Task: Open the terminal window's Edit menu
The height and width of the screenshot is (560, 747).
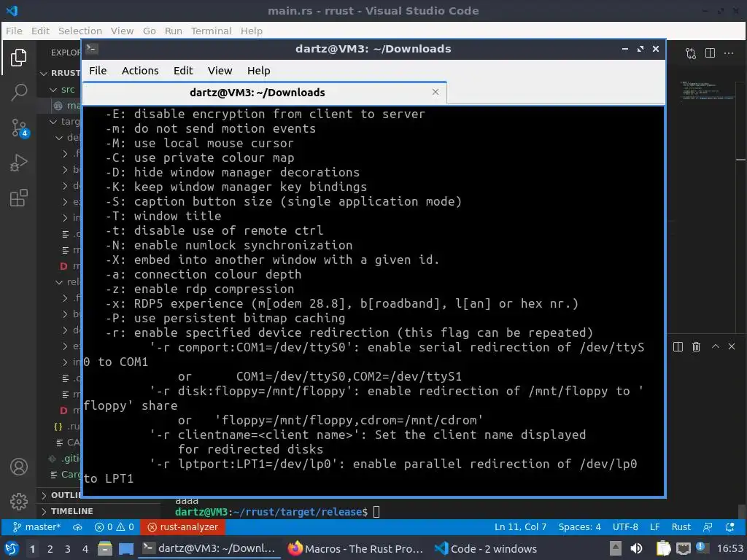Action: [183, 71]
